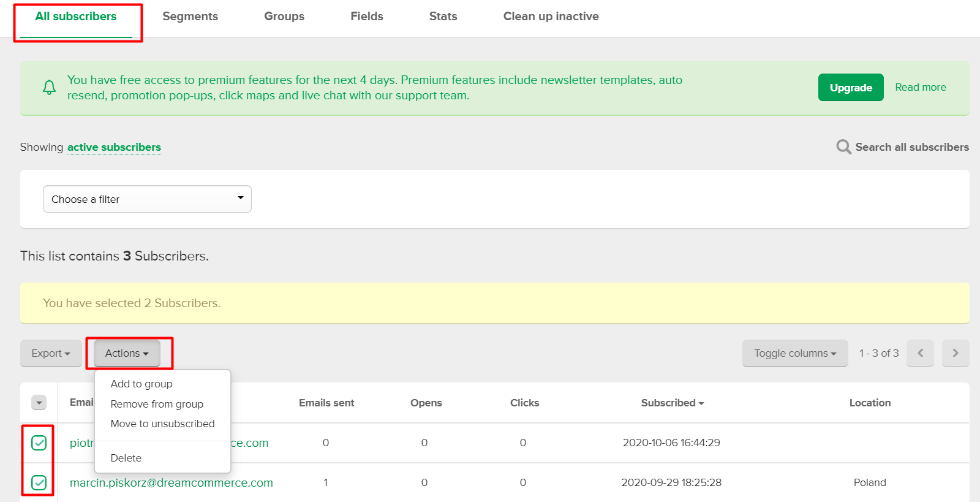Open Toggle columns dropdown

[x=794, y=353]
